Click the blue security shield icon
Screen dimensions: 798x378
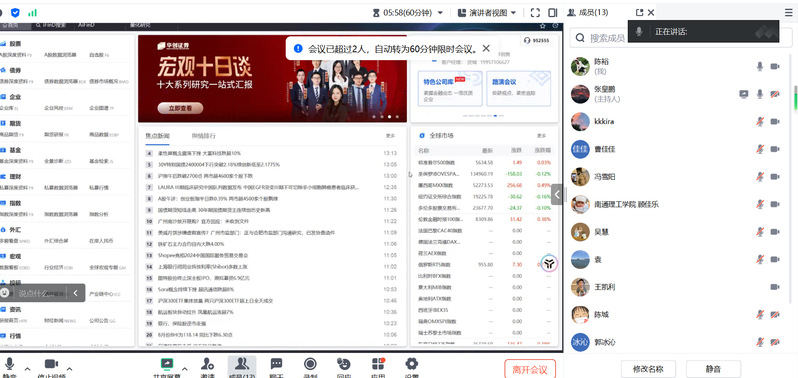pos(15,12)
